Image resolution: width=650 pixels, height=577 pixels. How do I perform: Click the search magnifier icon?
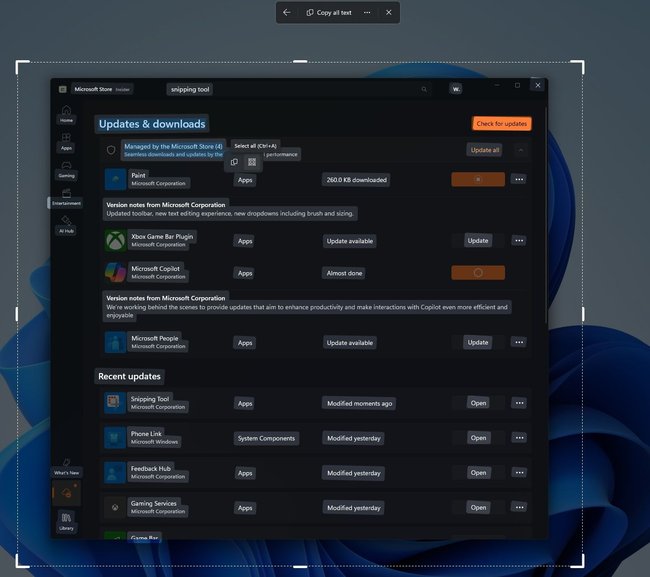pyautogui.click(x=424, y=89)
